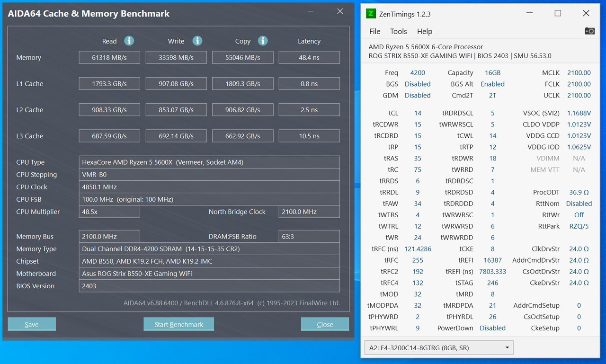Click the Close button in AIDA64
The height and width of the screenshot is (364, 606).
coord(325,324)
